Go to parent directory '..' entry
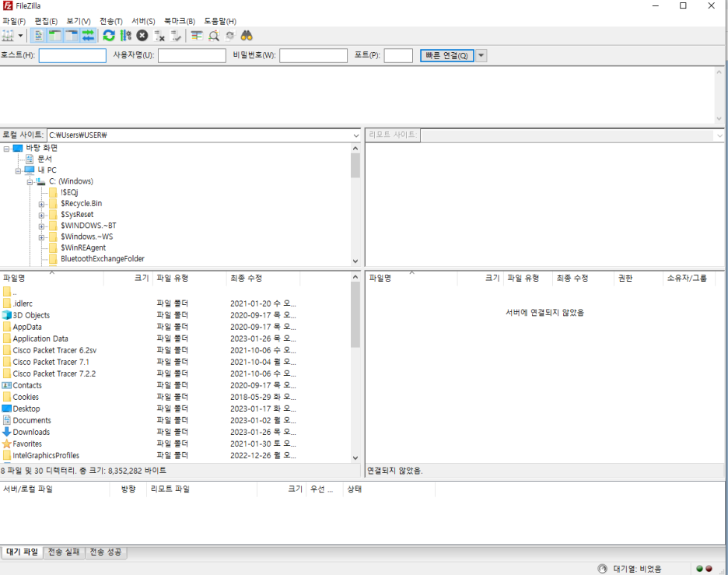728x575 pixels. [10, 292]
